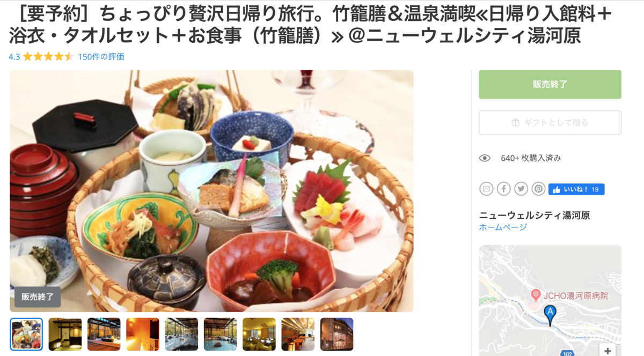The image size is (644, 356).
Task: Share on Facebook using the round icon
Action: (503, 189)
